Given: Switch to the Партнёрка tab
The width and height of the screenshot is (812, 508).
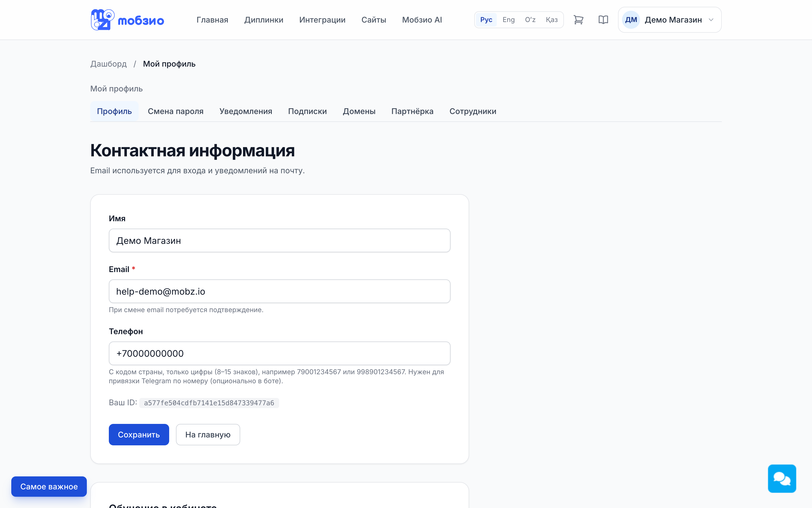Looking at the screenshot, I should point(412,111).
